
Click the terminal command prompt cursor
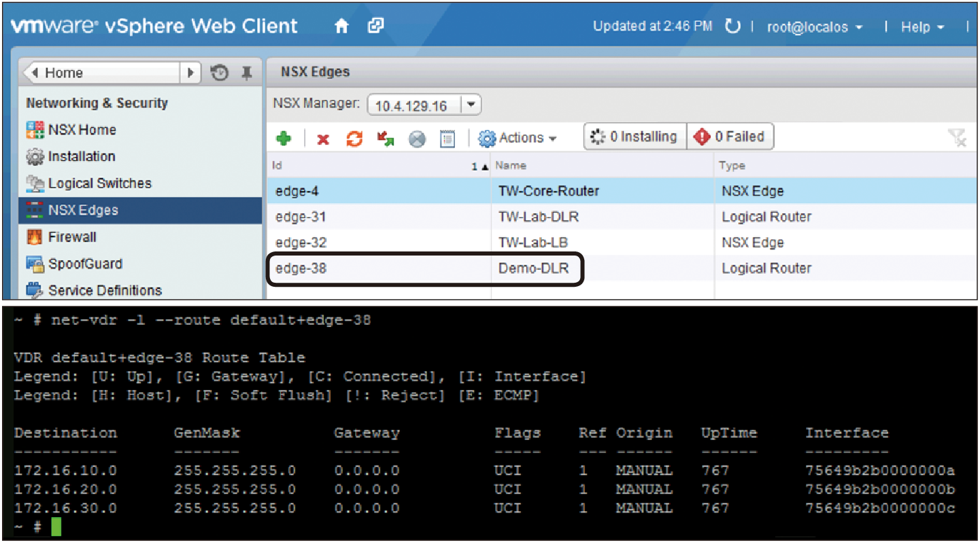[56, 527]
